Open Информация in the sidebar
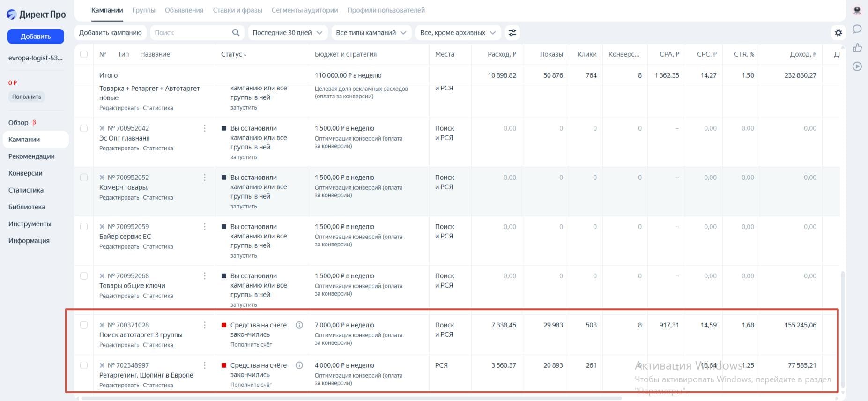This screenshot has height=401, width=868. click(x=29, y=241)
